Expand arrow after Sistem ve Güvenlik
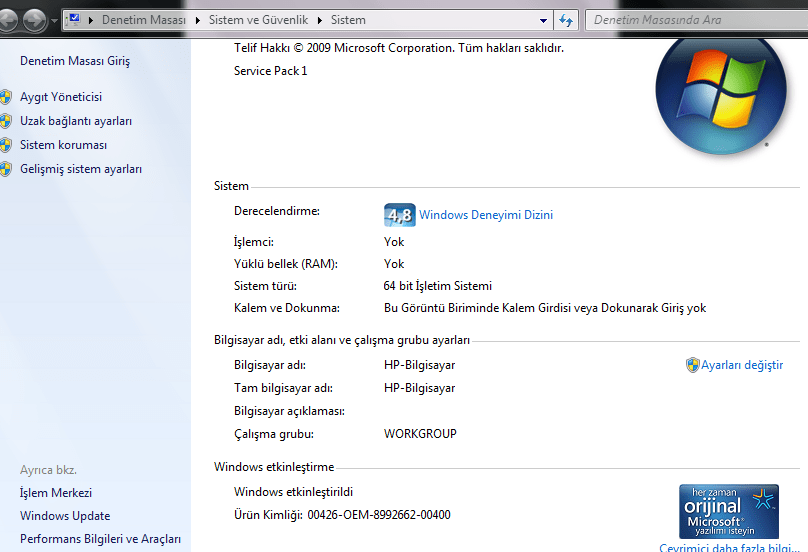The image size is (808, 552). tap(320, 21)
